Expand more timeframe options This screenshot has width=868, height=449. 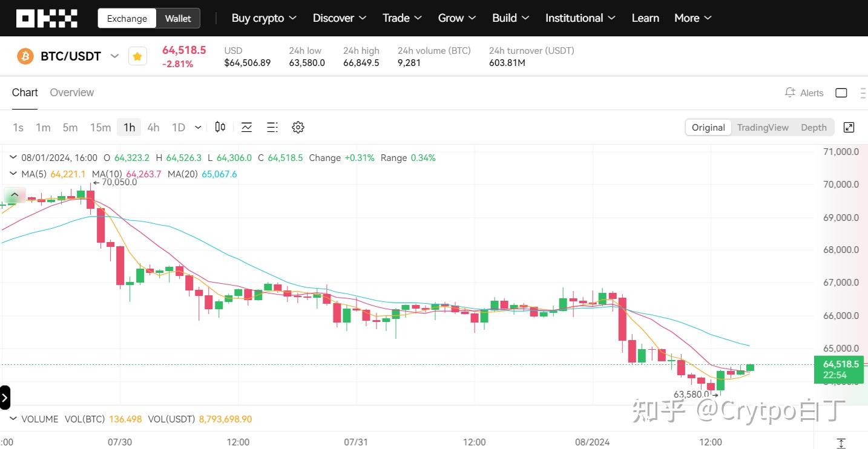tap(198, 127)
